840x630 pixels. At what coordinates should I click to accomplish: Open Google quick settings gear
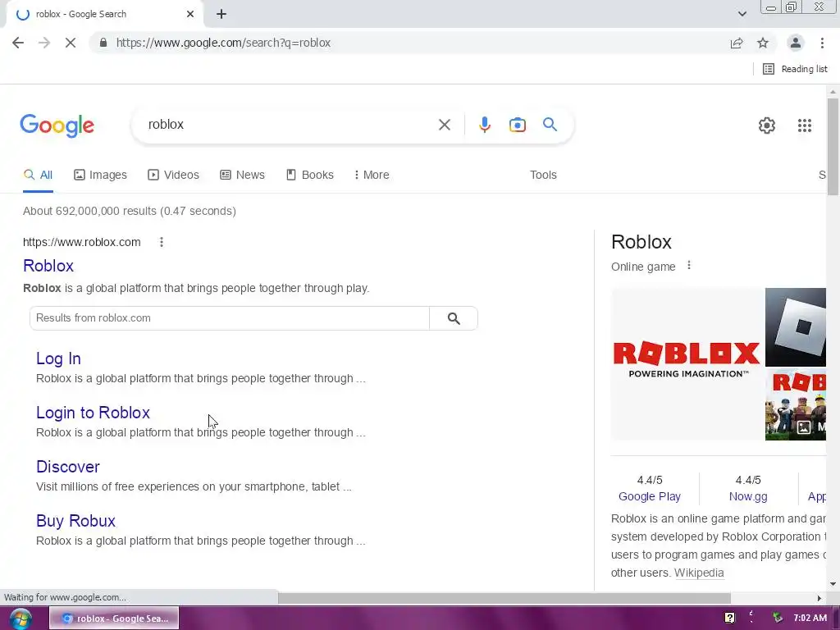767,126
